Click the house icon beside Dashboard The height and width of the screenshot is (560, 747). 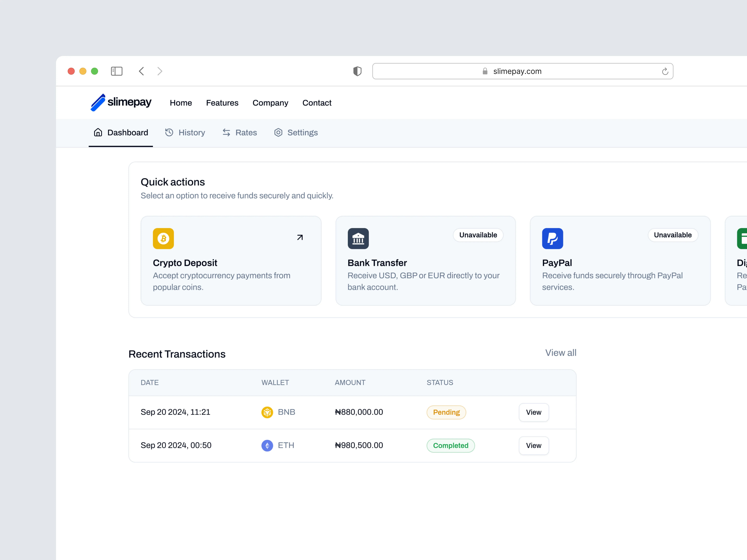98,132
